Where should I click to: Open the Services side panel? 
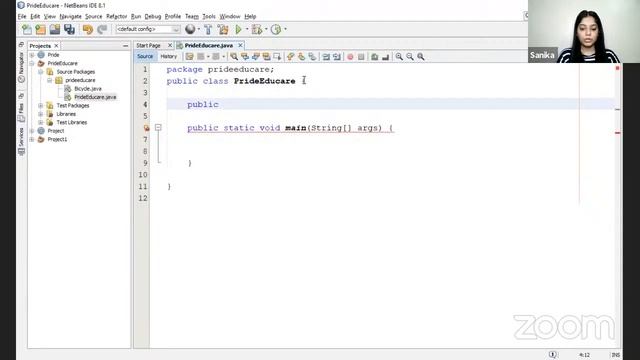21,141
